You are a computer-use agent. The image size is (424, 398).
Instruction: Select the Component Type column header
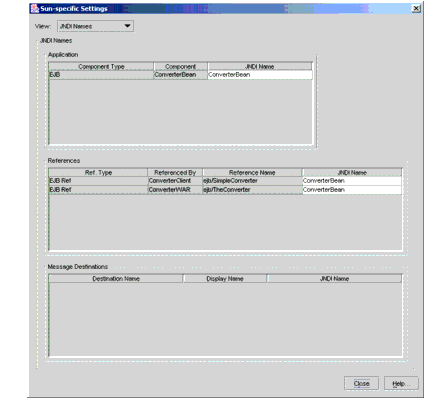click(x=101, y=66)
